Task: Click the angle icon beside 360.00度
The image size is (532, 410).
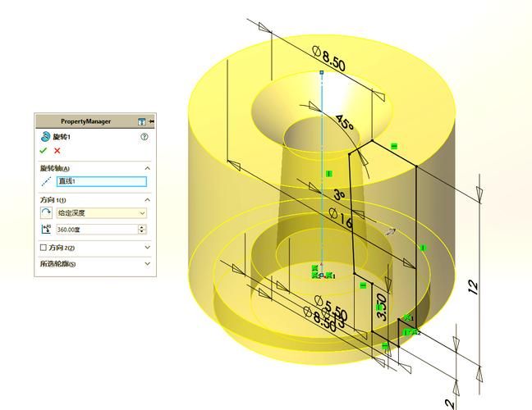Action: click(45, 229)
